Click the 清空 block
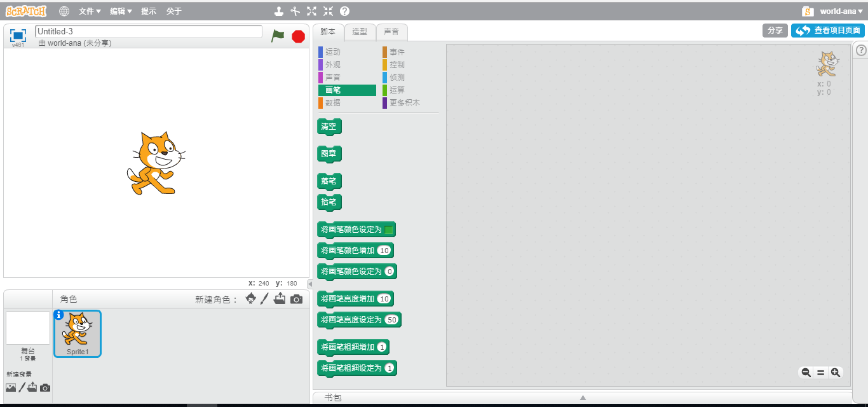 [x=329, y=127]
